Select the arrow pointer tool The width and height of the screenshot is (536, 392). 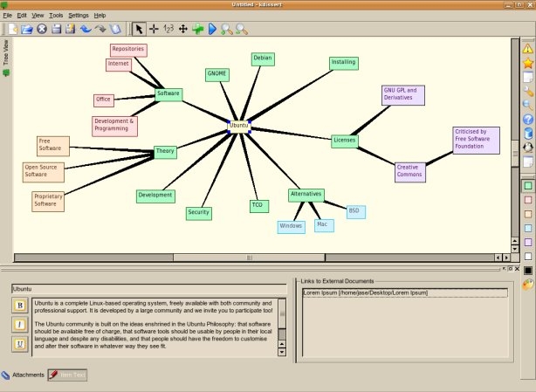[139, 29]
